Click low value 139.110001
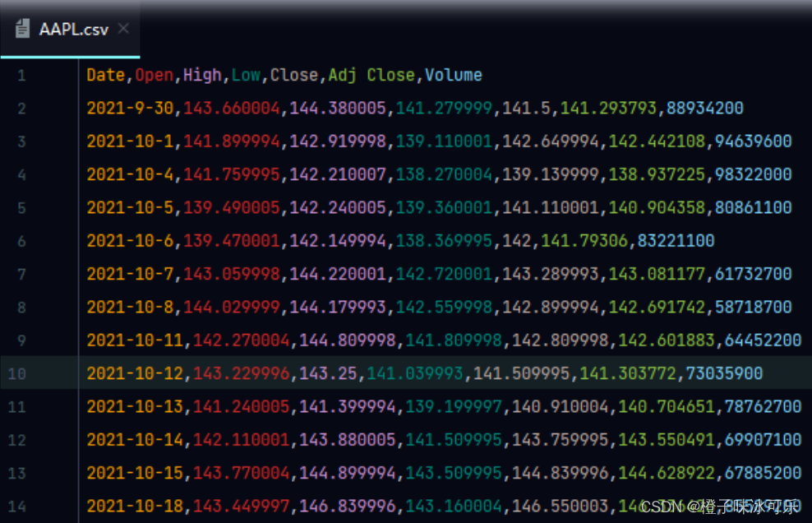The width and height of the screenshot is (812, 523). pos(444,141)
